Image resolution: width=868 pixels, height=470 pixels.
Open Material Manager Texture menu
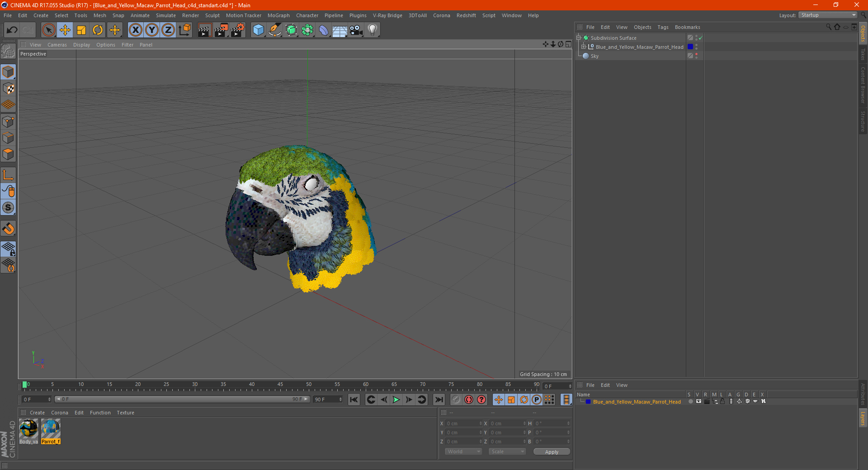(125, 413)
